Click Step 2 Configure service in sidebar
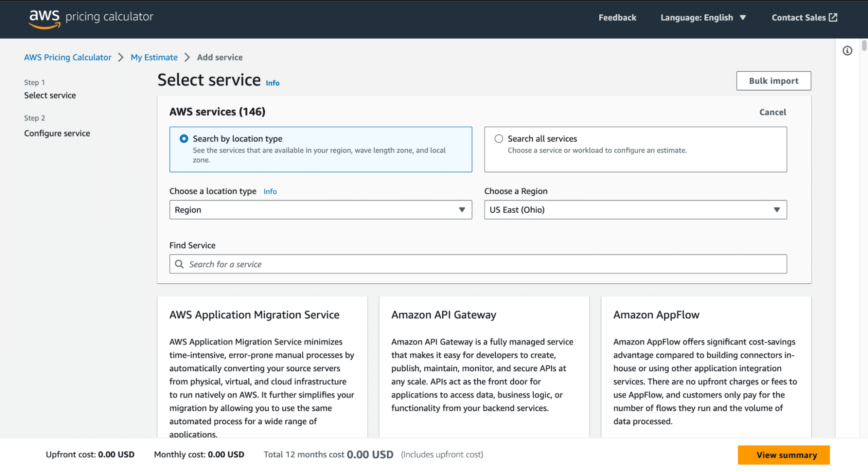The height and width of the screenshot is (472, 868). click(x=57, y=133)
